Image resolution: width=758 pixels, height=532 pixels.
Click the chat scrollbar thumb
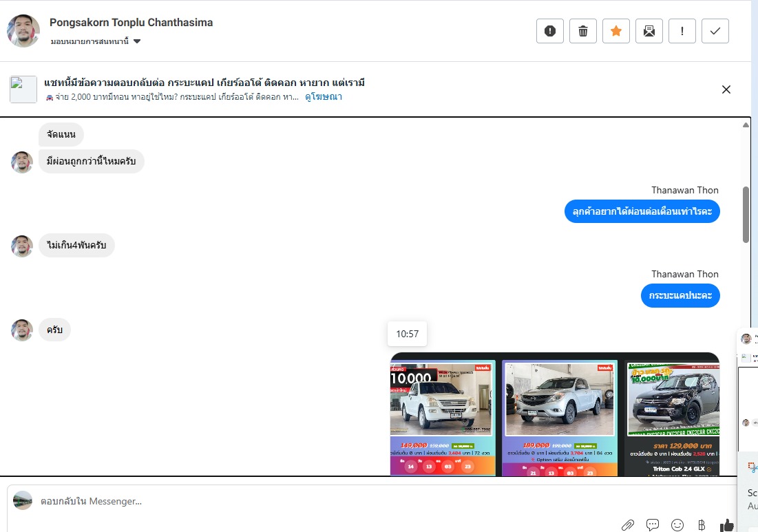tap(746, 215)
